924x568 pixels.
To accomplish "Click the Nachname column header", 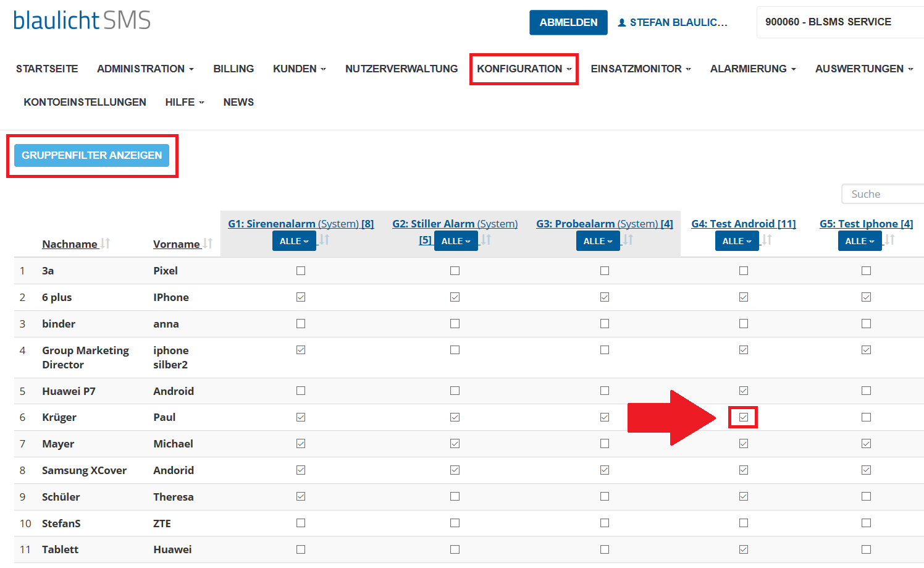I will [70, 244].
